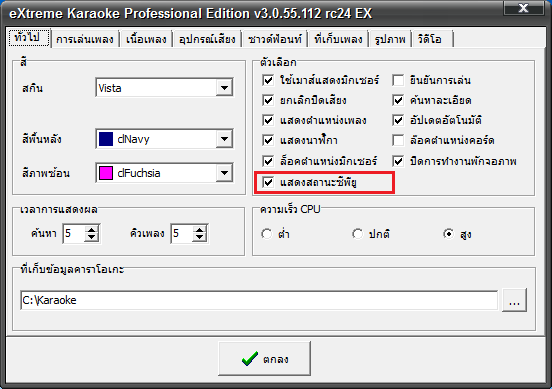The height and width of the screenshot is (389, 552).
Task: Open the clNavy background color dropdown arrow
Action: coord(224,139)
